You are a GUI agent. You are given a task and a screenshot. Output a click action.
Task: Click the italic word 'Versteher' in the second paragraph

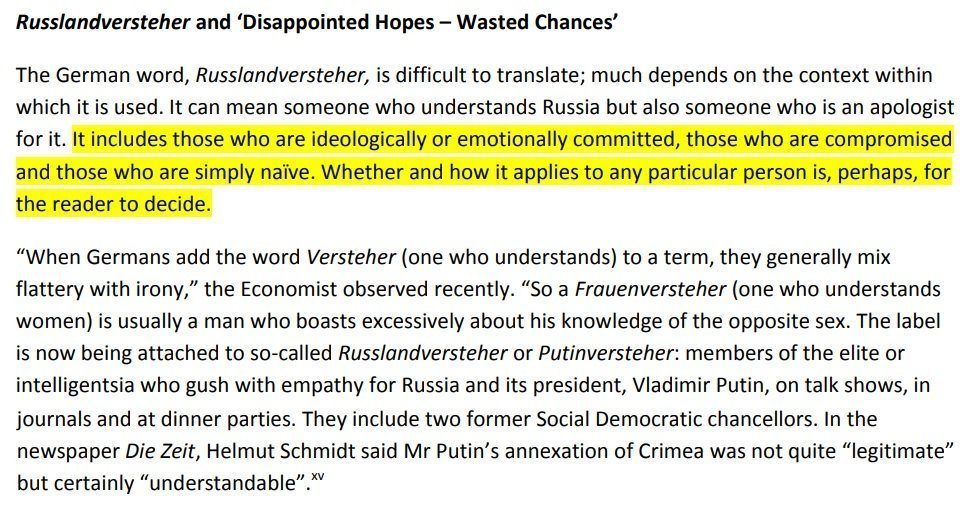point(351,257)
